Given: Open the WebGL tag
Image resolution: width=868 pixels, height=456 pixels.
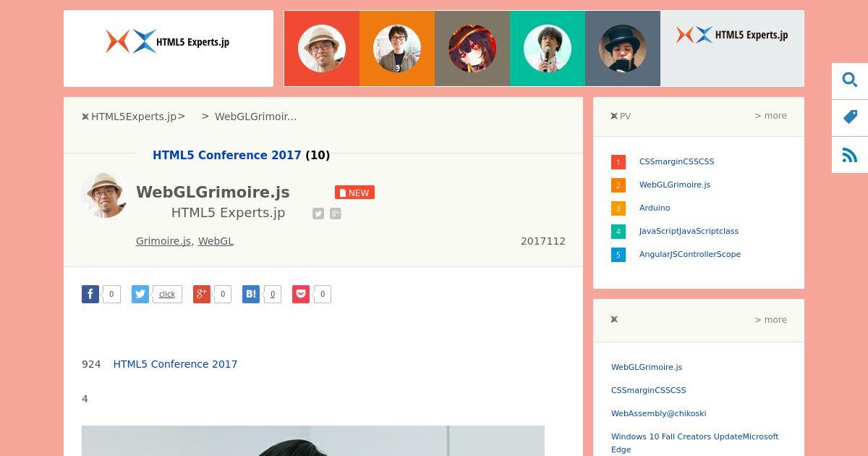Looking at the screenshot, I should 216,241.
